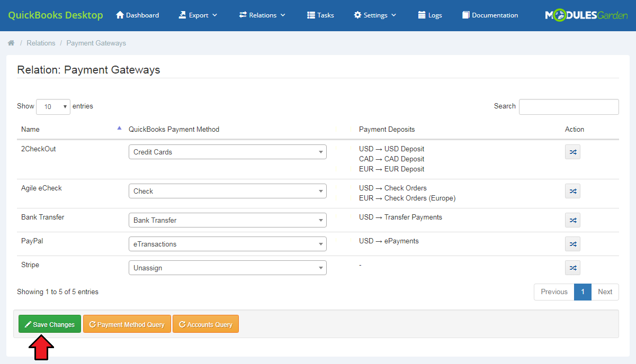Image resolution: width=636 pixels, height=364 pixels.
Task: Click the Accounts Query button
Action: pyautogui.click(x=206, y=324)
